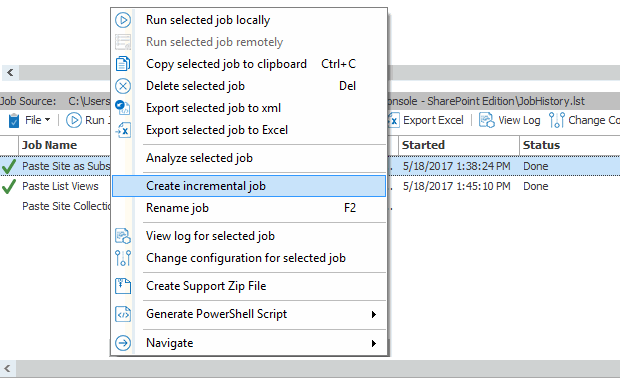Image resolution: width=620 pixels, height=378 pixels.
Task: Select the Paste Site Collection job row
Action: point(66,206)
